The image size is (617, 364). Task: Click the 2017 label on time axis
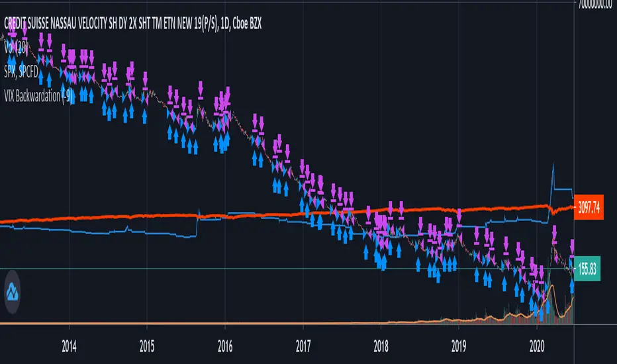(x=303, y=346)
